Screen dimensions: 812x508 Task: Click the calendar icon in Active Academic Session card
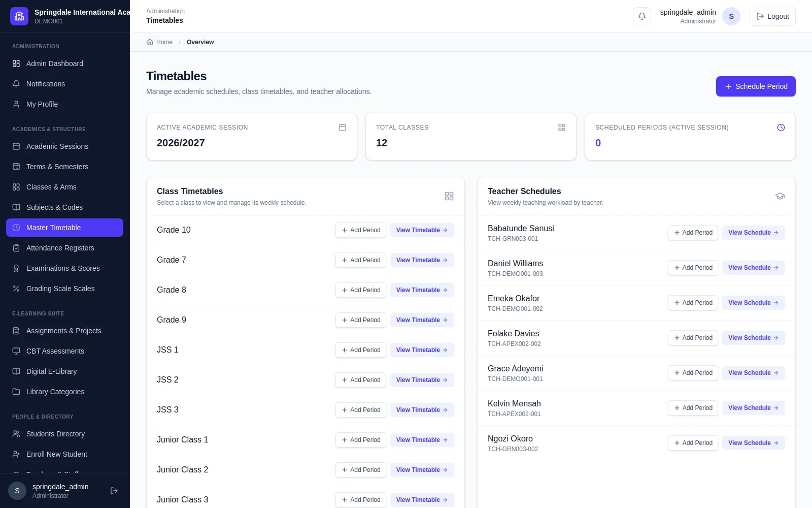pos(343,128)
